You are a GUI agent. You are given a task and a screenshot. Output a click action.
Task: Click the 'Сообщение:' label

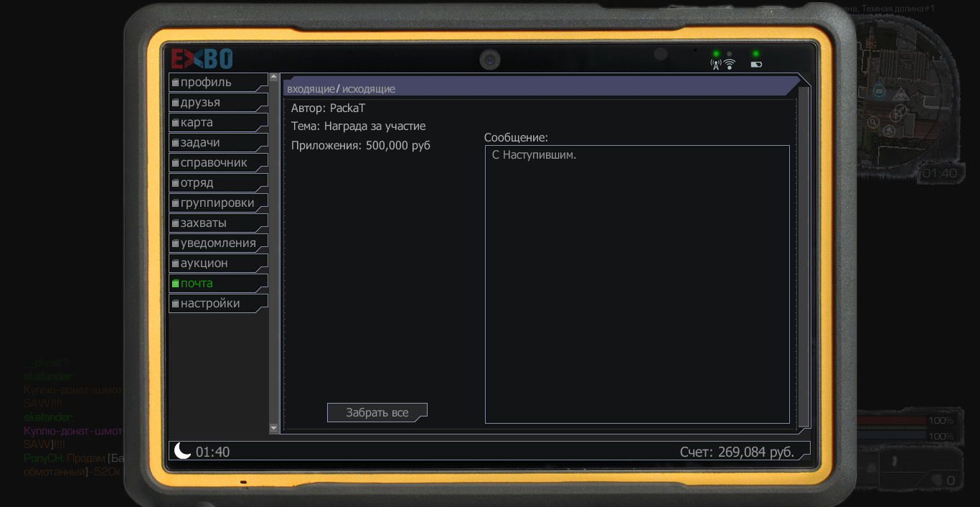(x=516, y=137)
